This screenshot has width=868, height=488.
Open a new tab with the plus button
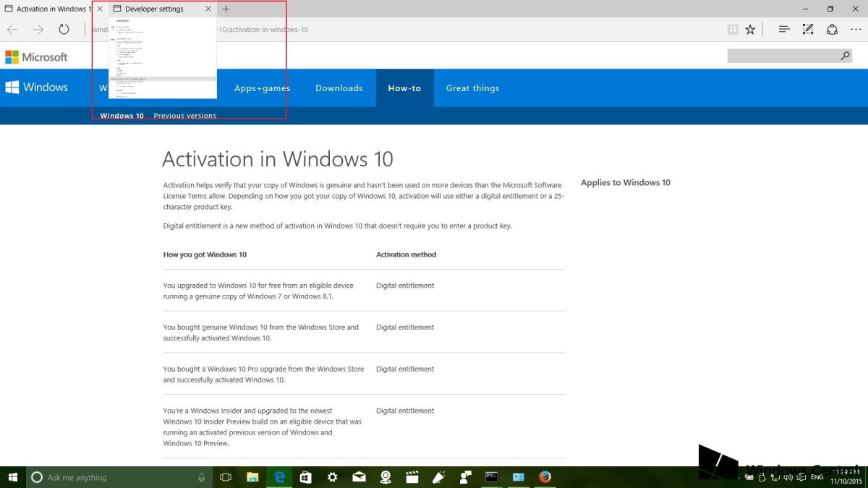[x=227, y=9]
